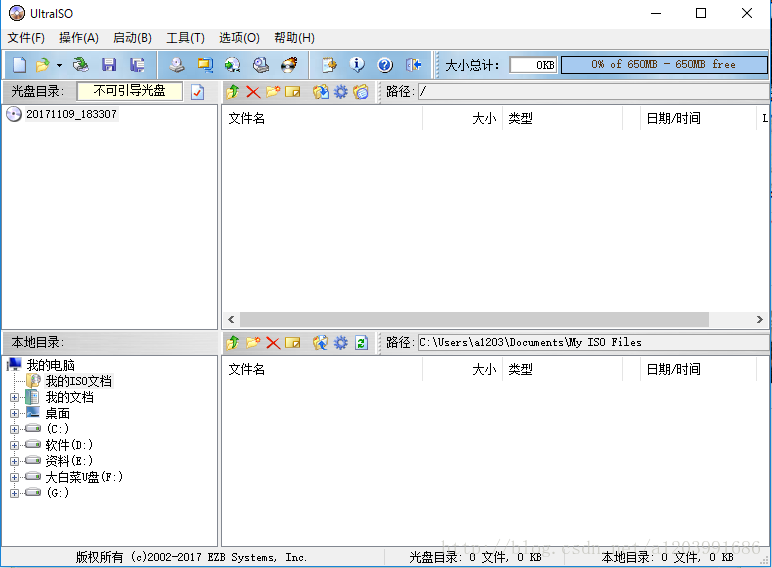This screenshot has width=772, height=568.
Task: Expand the (C:) drive tree node
Action: [15, 430]
